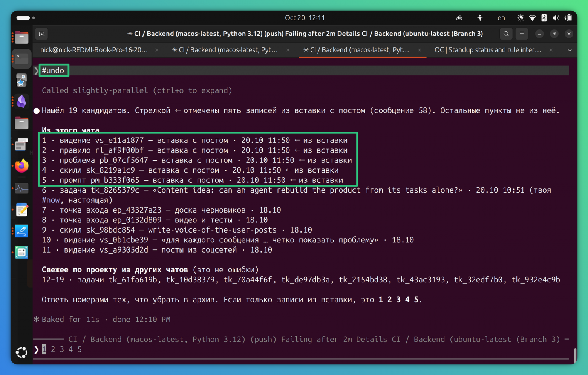The height and width of the screenshot is (375, 588).
Task: Show Applications via the Ubuntu logo
Action: 21,352
